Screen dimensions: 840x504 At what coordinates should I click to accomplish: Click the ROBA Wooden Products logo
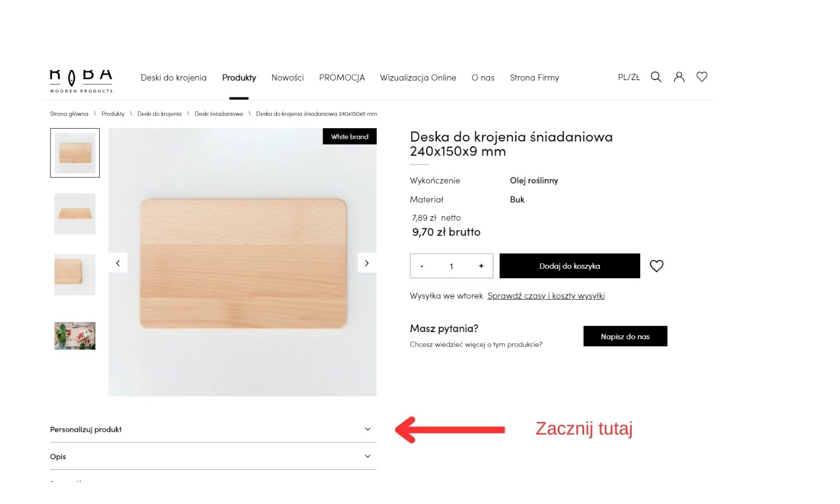tap(81, 80)
